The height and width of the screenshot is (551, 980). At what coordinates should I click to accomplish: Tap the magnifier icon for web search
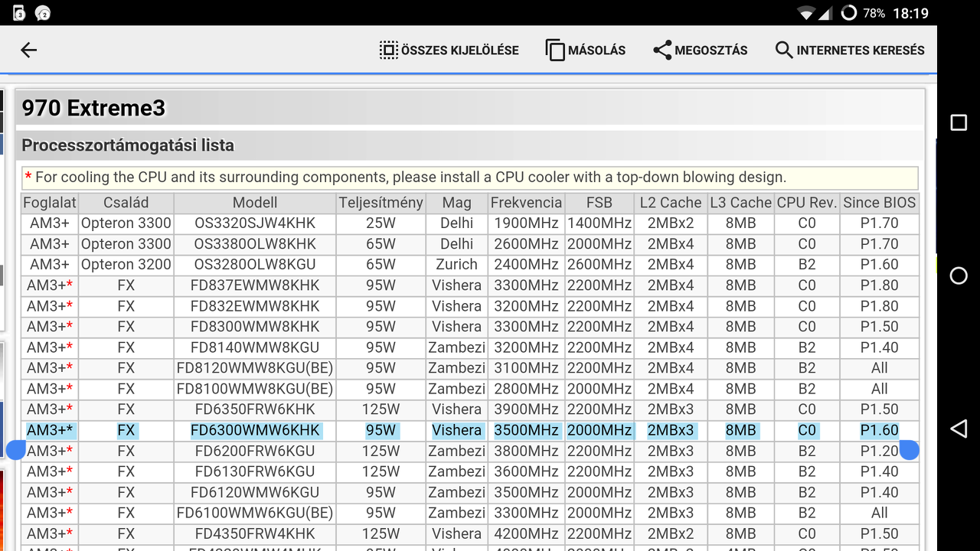pos(784,51)
